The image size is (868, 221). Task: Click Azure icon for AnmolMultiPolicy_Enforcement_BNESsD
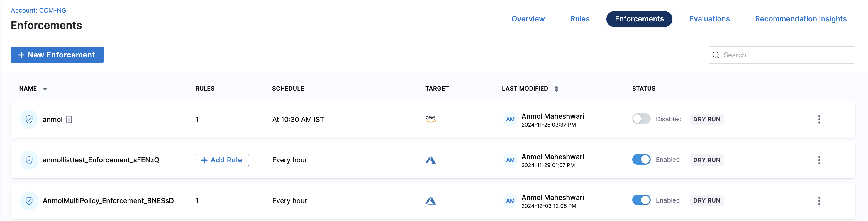pos(430,201)
